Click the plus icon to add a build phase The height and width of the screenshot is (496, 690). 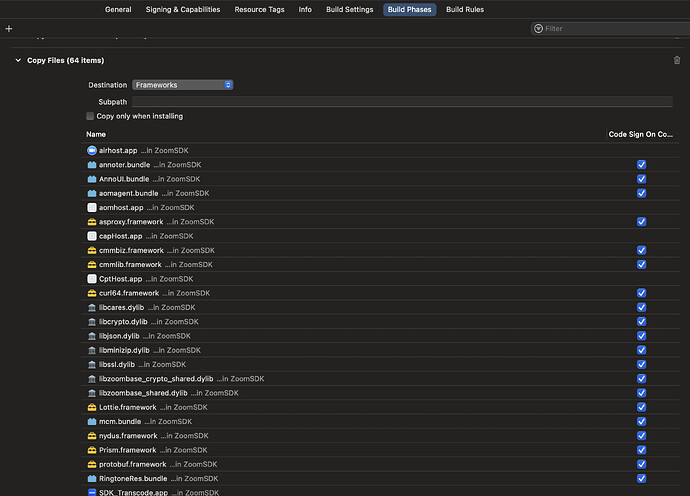click(9, 29)
